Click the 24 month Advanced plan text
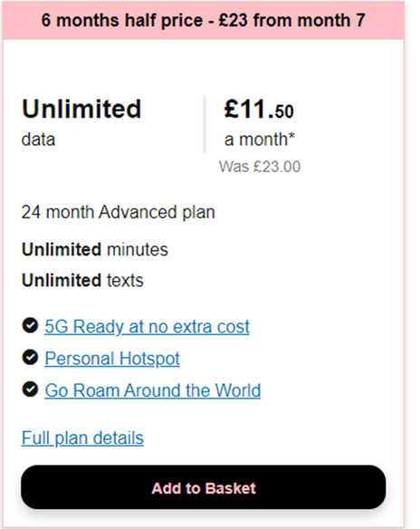The height and width of the screenshot is (529, 420). (118, 213)
